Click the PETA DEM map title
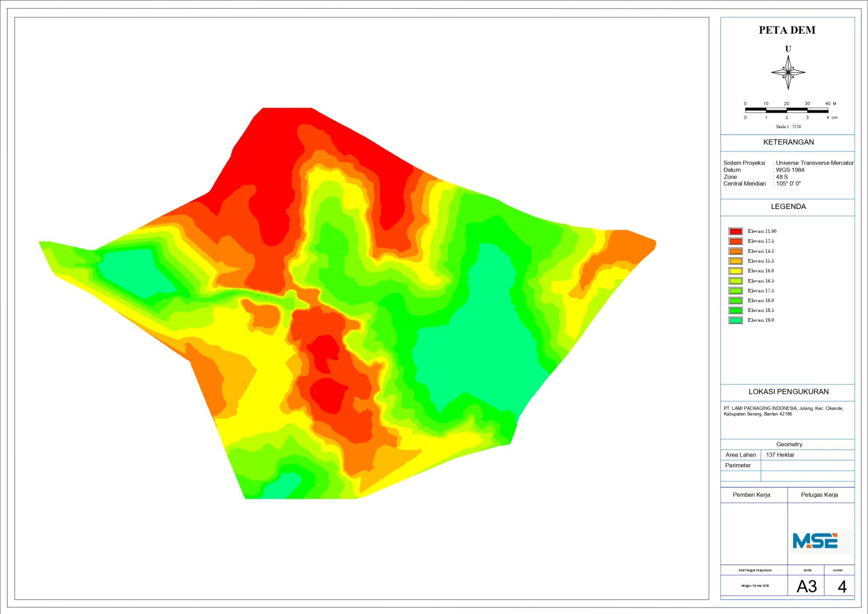Viewport: 868px width, 614px height. (x=787, y=30)
